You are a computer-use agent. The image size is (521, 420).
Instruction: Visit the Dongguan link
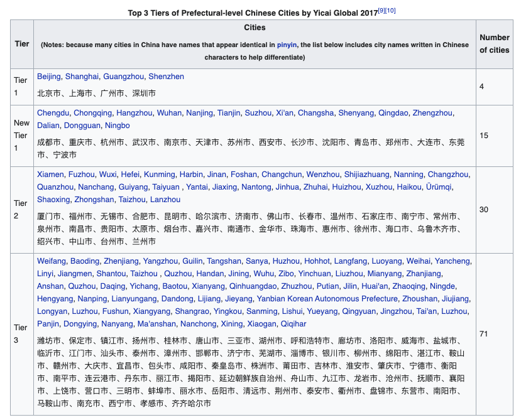pyautogui.click(x=82, y=126)
